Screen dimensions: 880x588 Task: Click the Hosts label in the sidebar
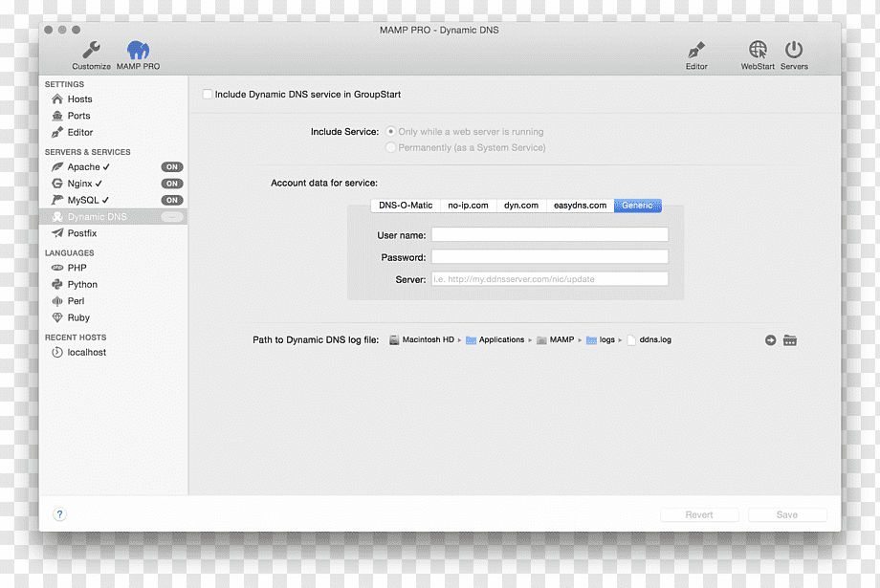pyautogui.click(x=79, y=98)
